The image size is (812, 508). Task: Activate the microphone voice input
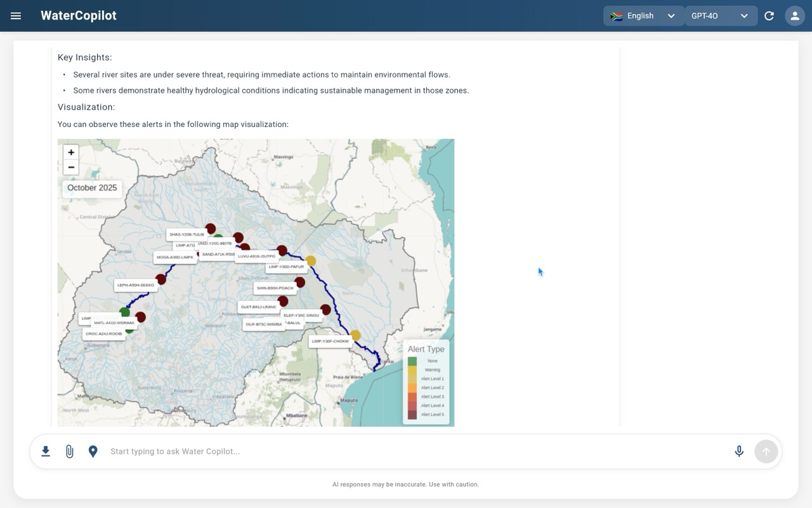tap(739, 451)
